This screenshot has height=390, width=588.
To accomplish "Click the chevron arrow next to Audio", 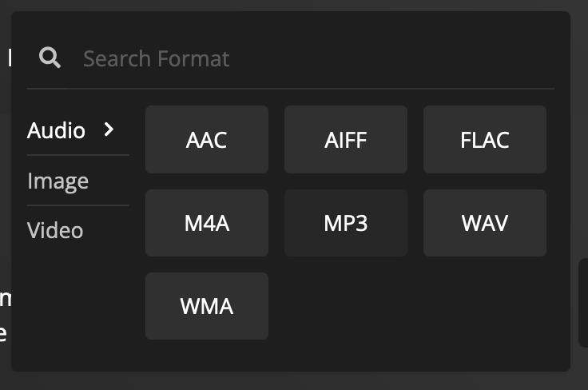I will [x=109, y=129].
